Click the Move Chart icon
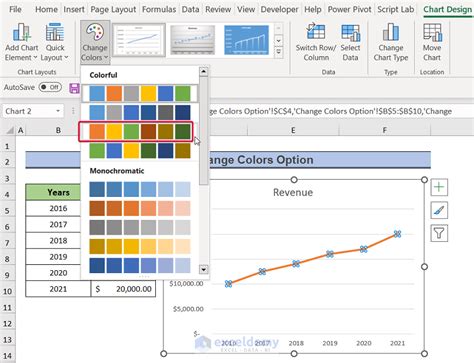The width and height of the screenshot is (474, 363). tap(432, 42)
